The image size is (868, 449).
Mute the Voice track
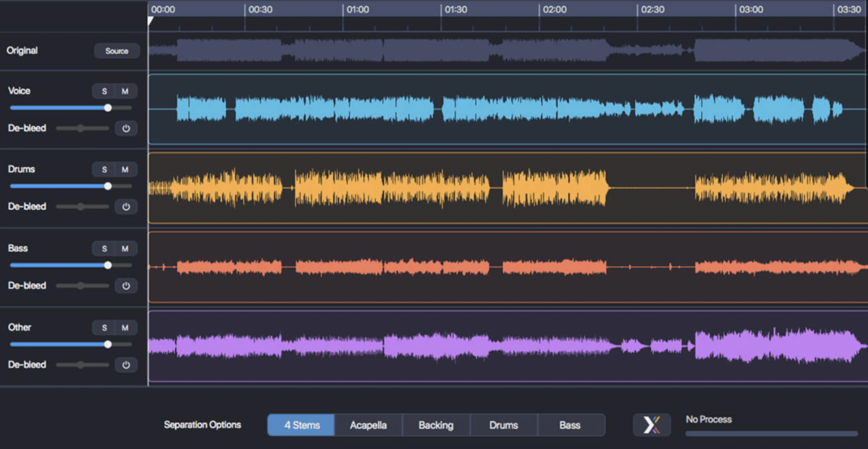tap(125, 91)
